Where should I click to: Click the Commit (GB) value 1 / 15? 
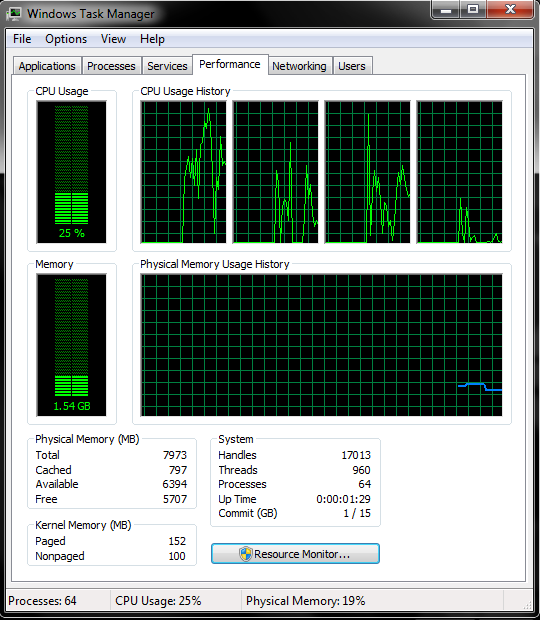(x=357, y=513)
